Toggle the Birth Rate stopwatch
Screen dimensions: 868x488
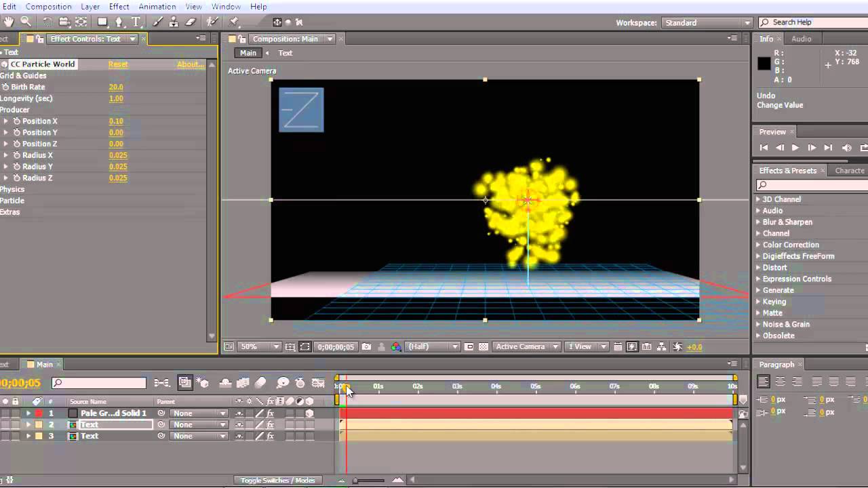point(5,87)
